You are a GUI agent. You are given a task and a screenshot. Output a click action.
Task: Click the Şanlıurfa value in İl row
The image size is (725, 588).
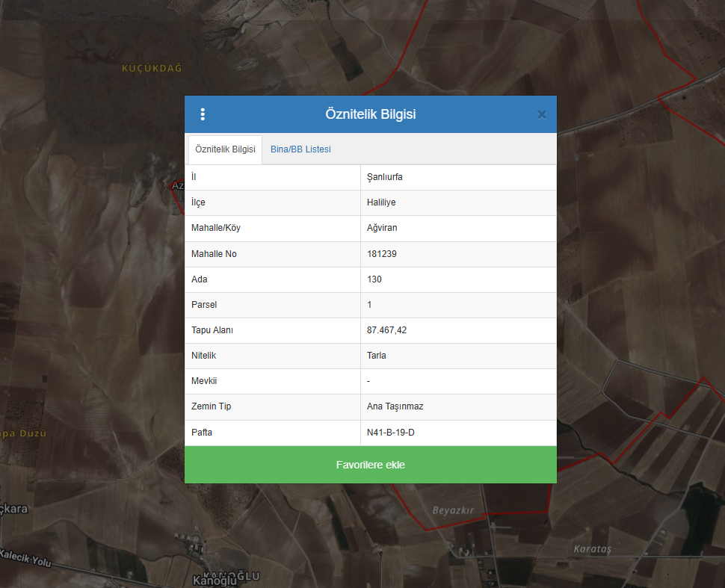(x=385, y=177)
